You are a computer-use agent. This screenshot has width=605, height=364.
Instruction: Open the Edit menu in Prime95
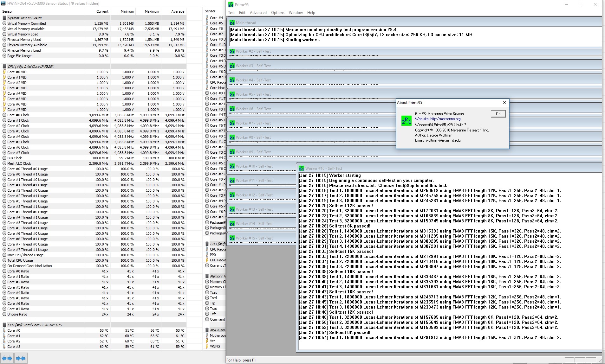click(242, 13)
